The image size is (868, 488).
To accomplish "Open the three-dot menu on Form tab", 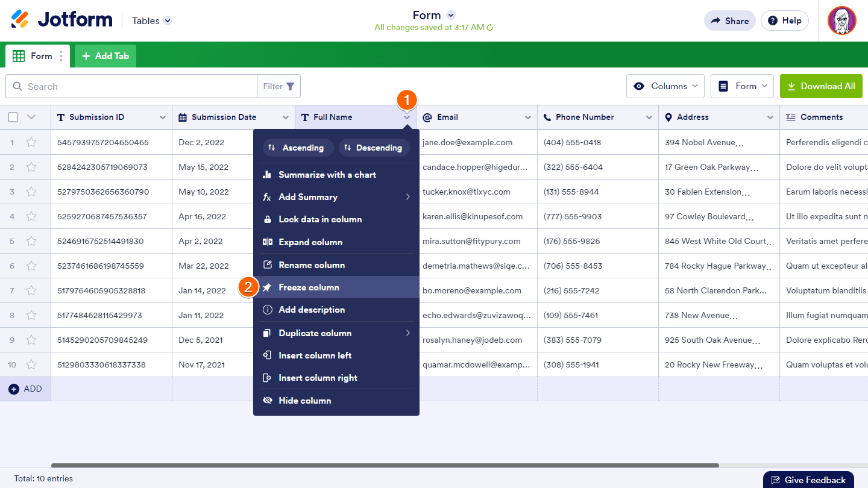I will click(61, 56).
